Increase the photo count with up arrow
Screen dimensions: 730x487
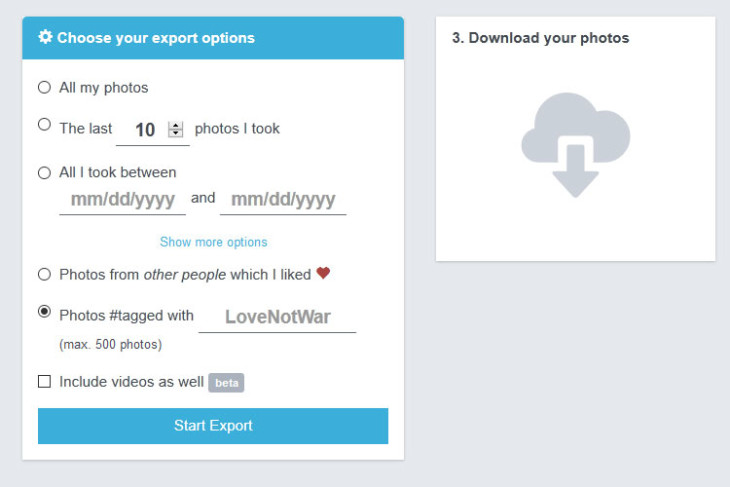(176, 126)
